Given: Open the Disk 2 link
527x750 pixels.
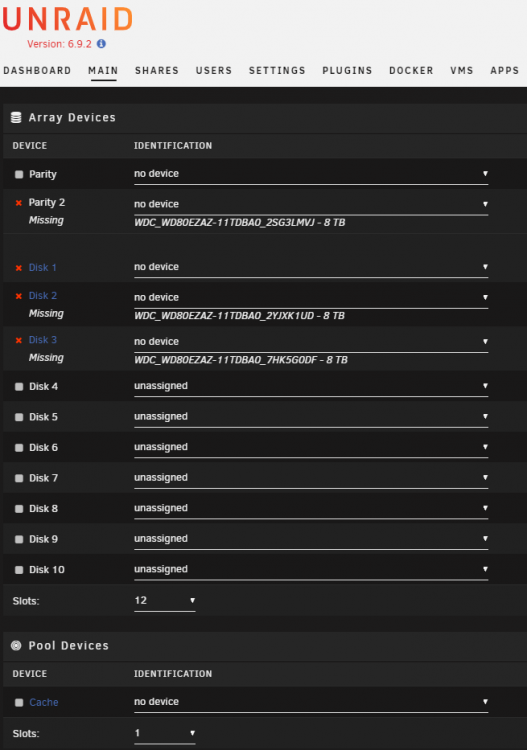Looking at the screenshot, I should coord(43,296).
